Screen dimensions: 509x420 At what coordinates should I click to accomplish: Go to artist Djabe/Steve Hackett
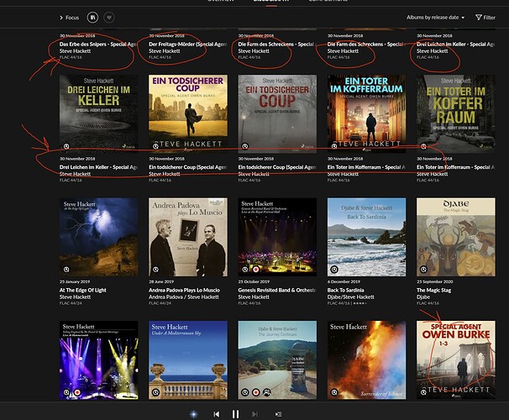click(350, 297)
